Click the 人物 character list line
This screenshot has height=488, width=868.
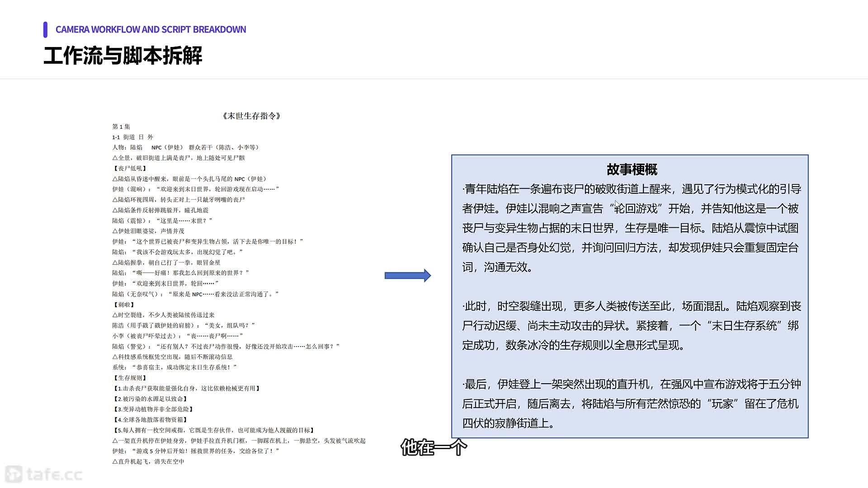(185, 147)
